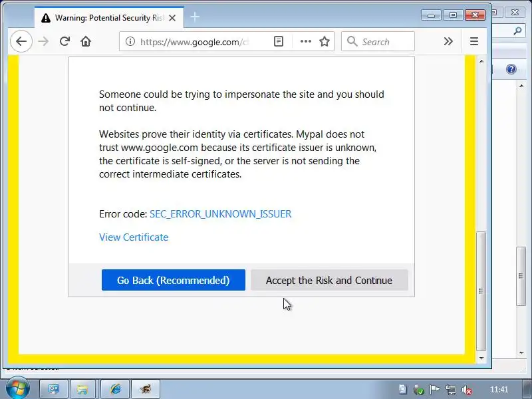This screenshot has width=532, height=399.
Task: Open the first pinned taskbar computer icon
Action: 54,389
